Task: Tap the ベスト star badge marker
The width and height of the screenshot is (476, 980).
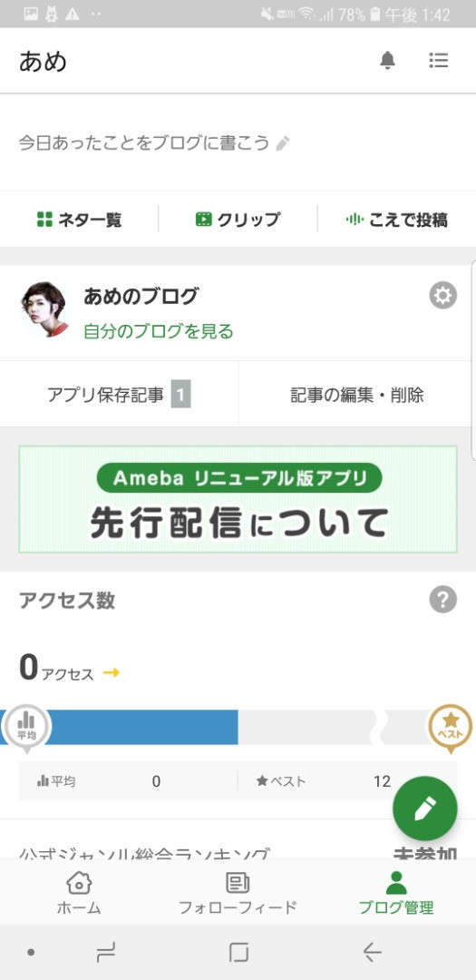Action: pos(450,728)
